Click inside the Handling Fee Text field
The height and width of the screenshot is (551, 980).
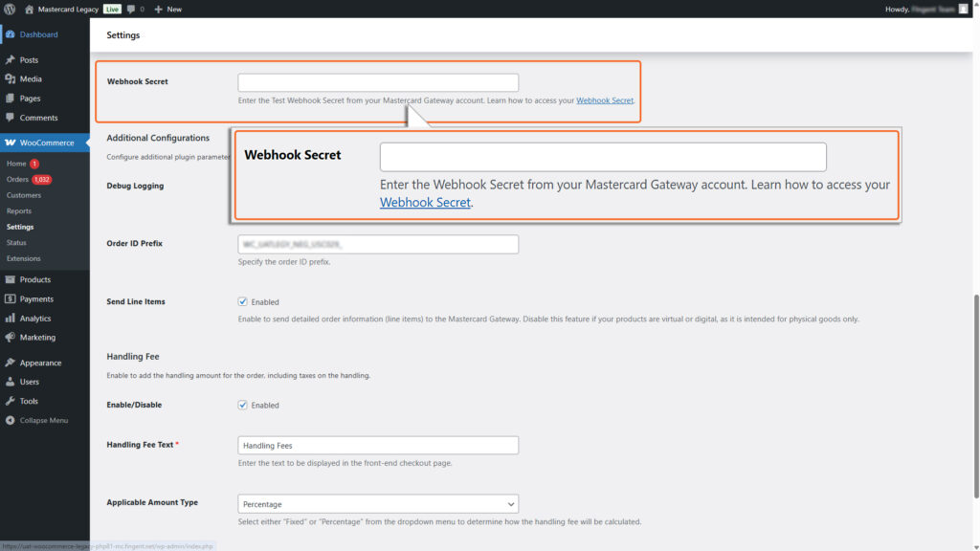tap(377, 445)
